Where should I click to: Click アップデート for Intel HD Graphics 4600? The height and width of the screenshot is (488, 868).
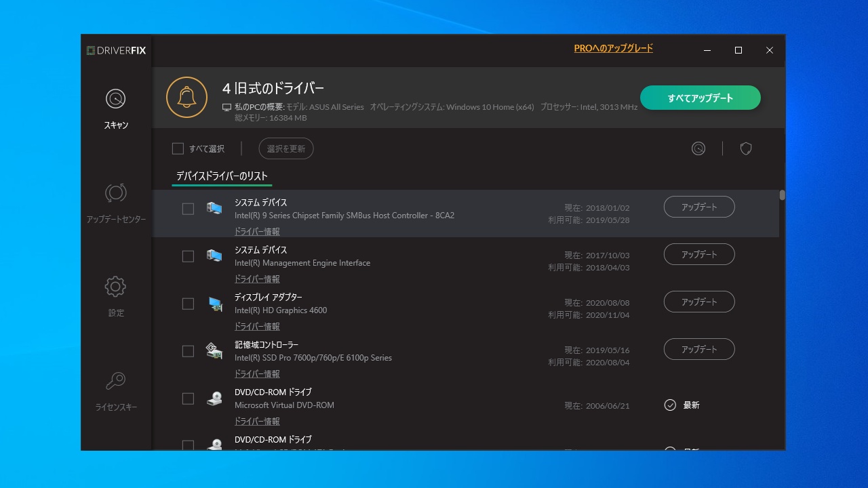[699, 302]
